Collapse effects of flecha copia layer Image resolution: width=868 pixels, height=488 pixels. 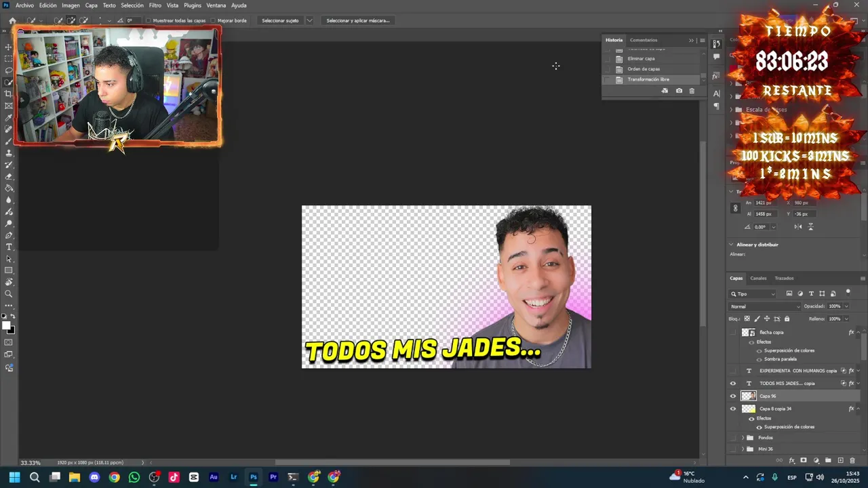(x=859, y=332)
